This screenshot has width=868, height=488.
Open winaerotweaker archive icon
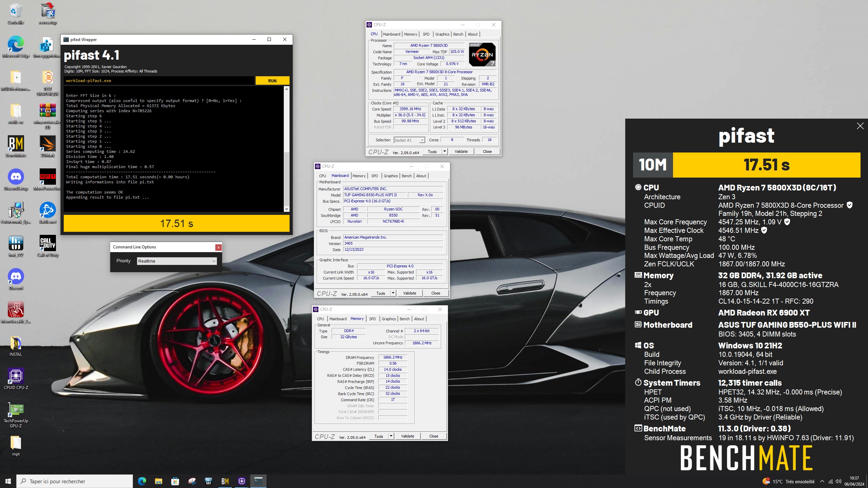pyautogui.click(x=47, y=116)
